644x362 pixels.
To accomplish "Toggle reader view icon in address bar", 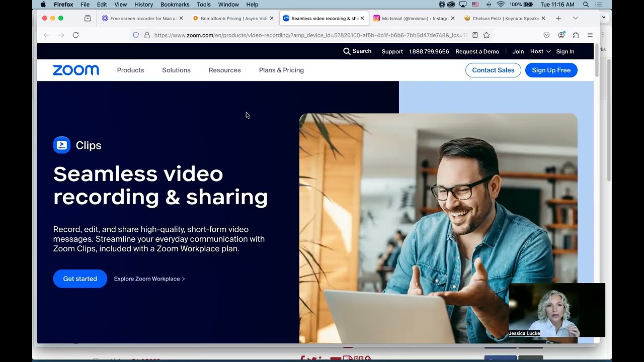I will point(475,35).
